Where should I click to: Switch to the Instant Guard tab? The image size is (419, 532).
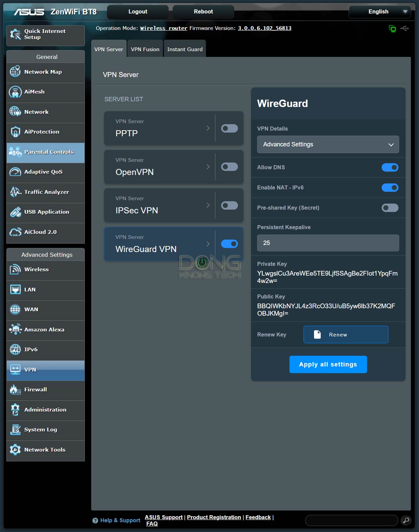pyautogui.click(x=185, y=49)
